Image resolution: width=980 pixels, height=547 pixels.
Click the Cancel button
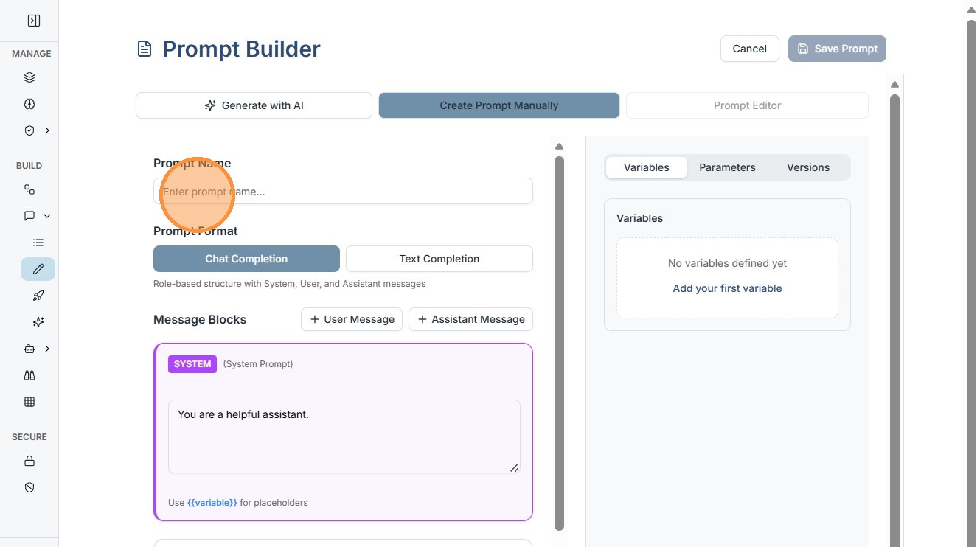coord(749,49)
